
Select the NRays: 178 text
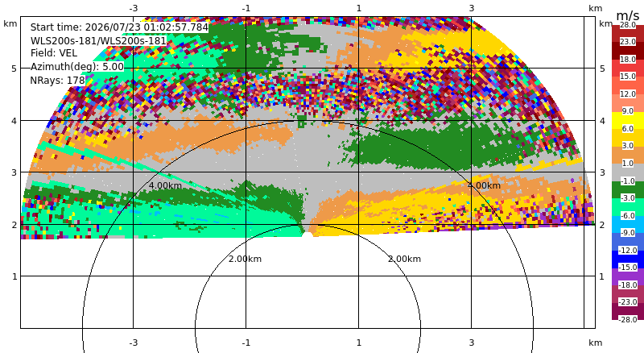pos(57,81)
